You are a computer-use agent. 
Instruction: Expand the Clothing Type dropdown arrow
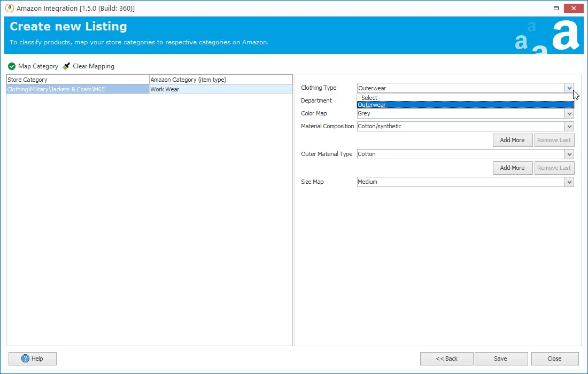pyautogui.click(x=569, y=88)
